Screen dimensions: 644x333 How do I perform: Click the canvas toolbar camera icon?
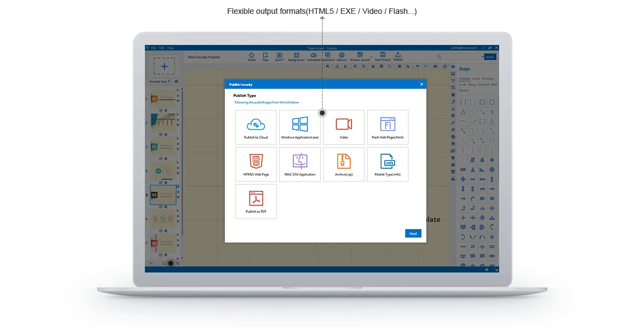click(435, 66)
